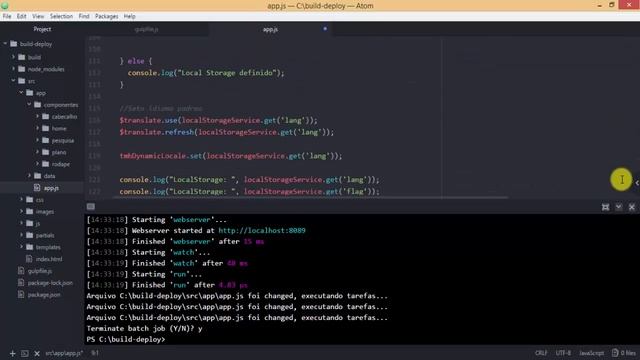The width and height of the screenshot is (640, 360).
Task: Click the editor horizontal scrollbar
Action: pyautogui.click(x=310, y=198)
